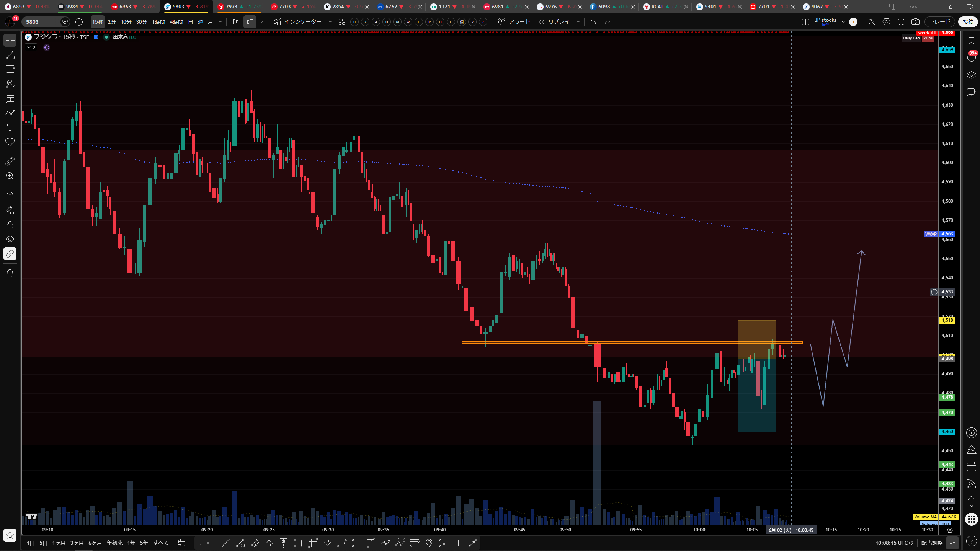980x551 pixels.
Task: Take a chart snapshot with camera icon
Action: pos(915,22)
